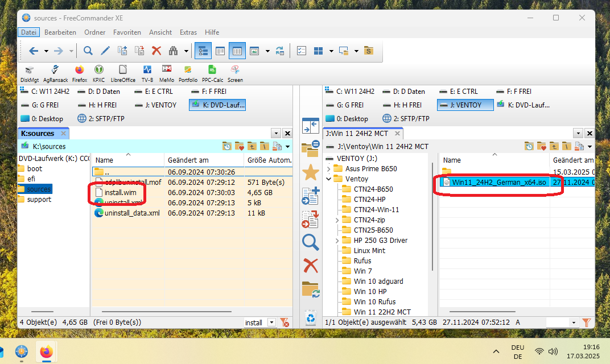The image size is (610, 364).
Task: Click the folder icon marked S
Action: (368, 51)
